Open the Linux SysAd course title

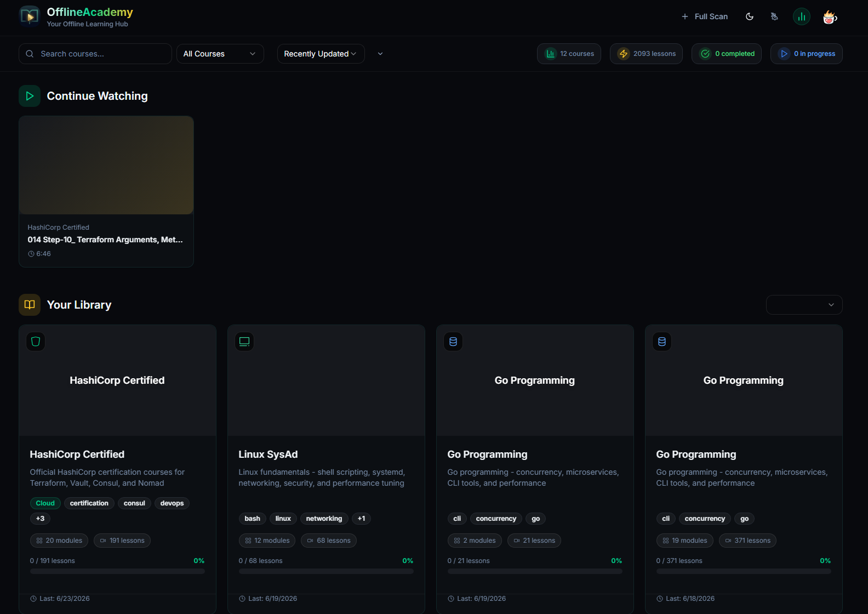click(268, 454)
